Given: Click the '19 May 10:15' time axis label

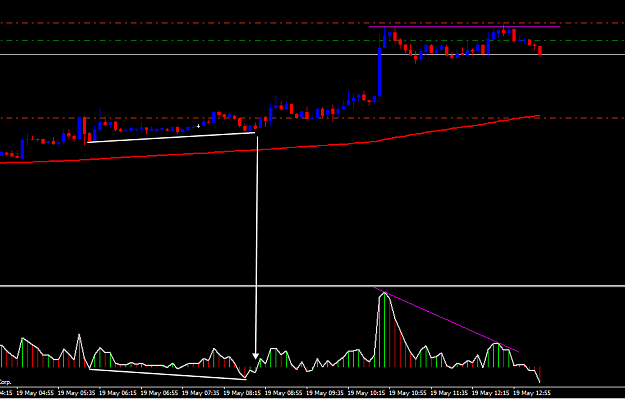Looking at the screenshot, I should 366,393.
